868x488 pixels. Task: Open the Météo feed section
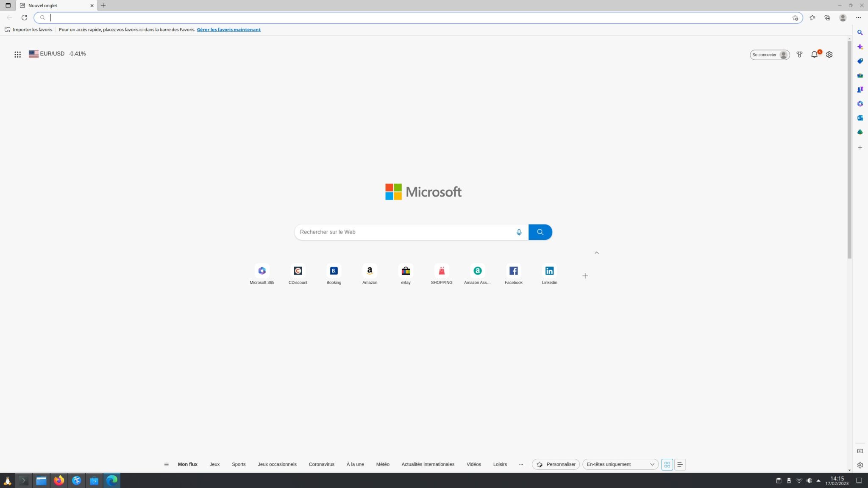[383, 464]
